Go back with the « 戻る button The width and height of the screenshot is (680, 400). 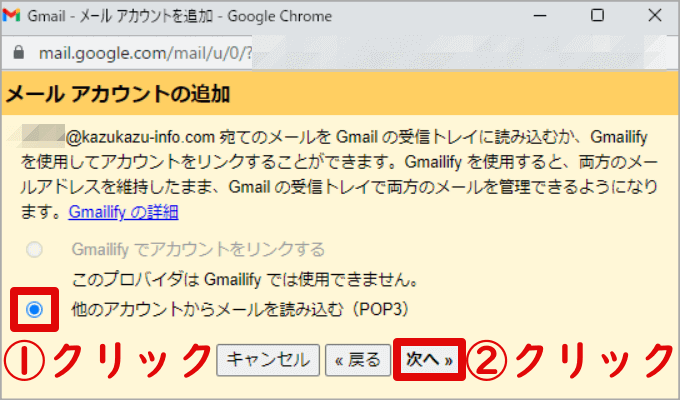tap(358, 360)
